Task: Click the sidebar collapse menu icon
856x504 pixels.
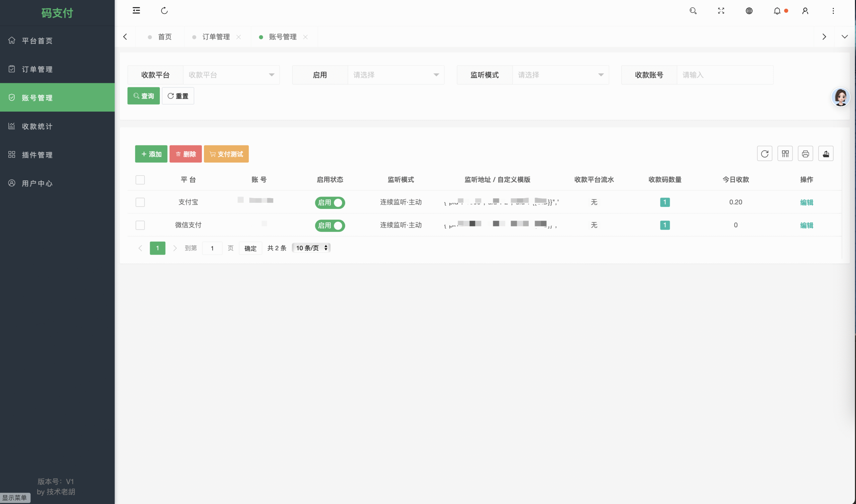Action: (136, 11)
